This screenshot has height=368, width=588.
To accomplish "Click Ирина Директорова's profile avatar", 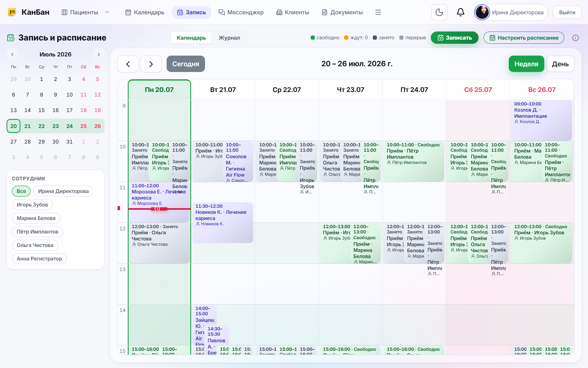I will pos(482,12).
